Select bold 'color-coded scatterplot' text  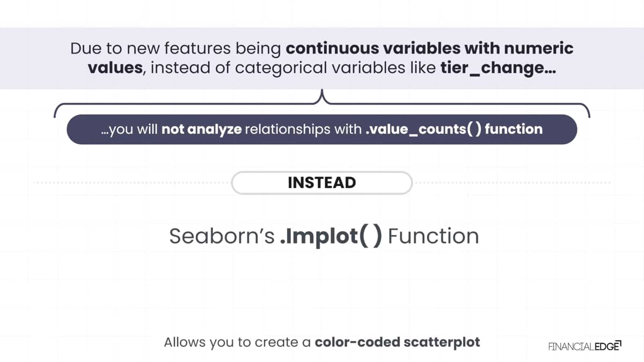click(x=397, y=342)
